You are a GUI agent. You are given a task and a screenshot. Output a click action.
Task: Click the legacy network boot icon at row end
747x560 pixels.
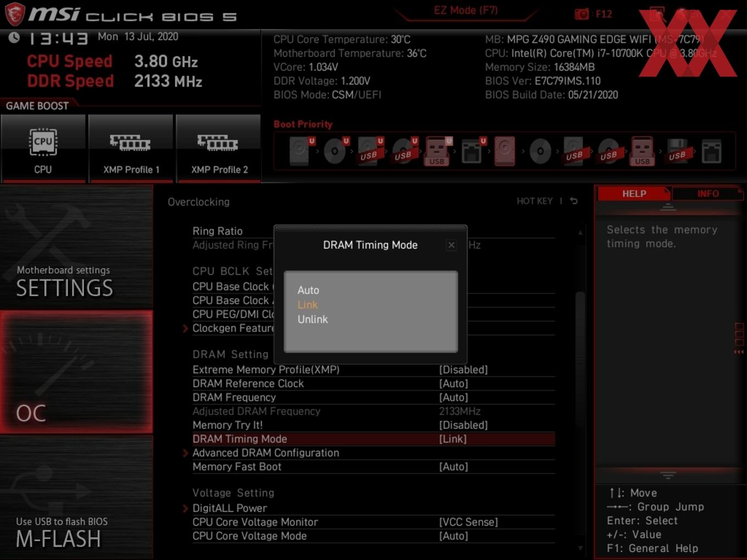coord(711,151)
